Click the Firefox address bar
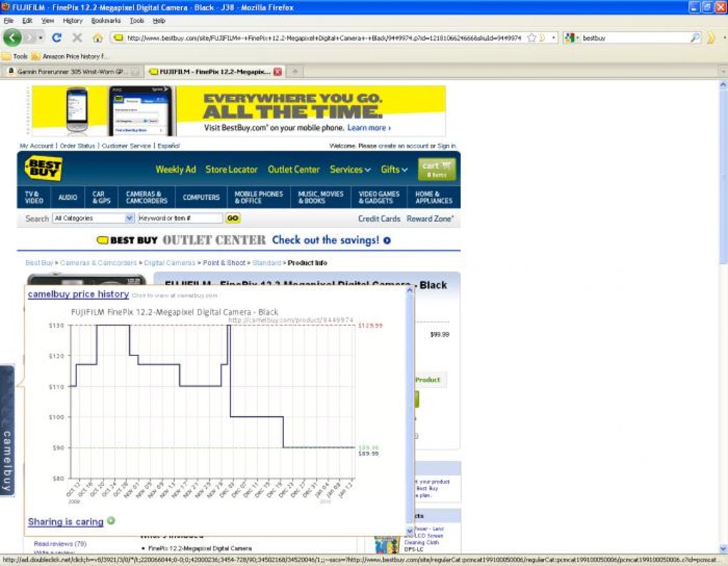Screen dimensions: 728x566 pyautogui.click(x=323, y=38)
